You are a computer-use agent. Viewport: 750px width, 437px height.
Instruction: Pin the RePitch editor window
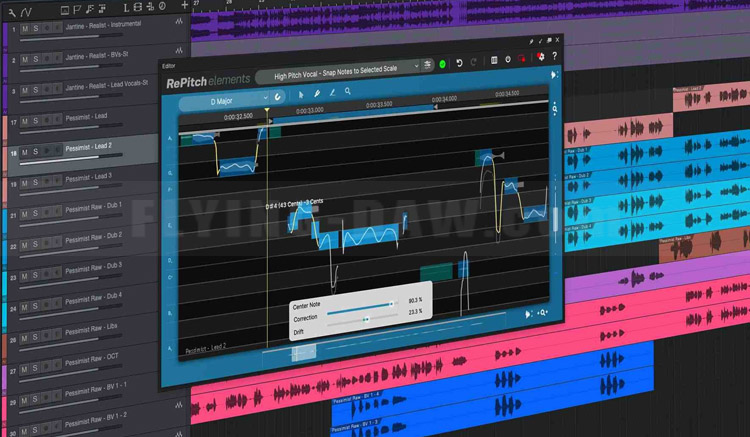coord(531,42)
